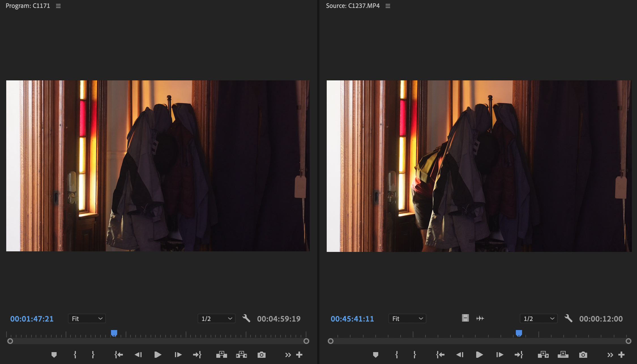Screen dimensions: 637x364
Task: Open Source monitor button editor plus
Action: pos(621,355)
